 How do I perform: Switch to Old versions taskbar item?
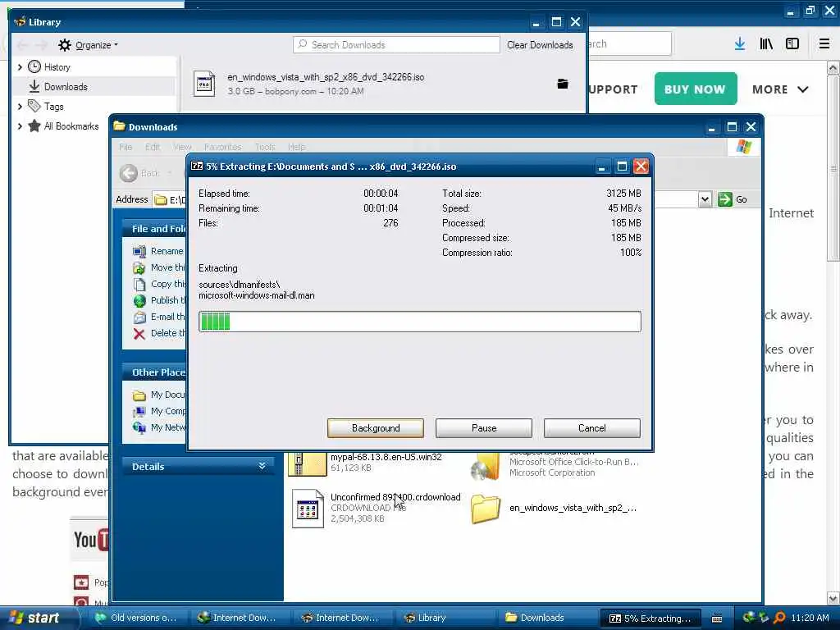[136, 618]
